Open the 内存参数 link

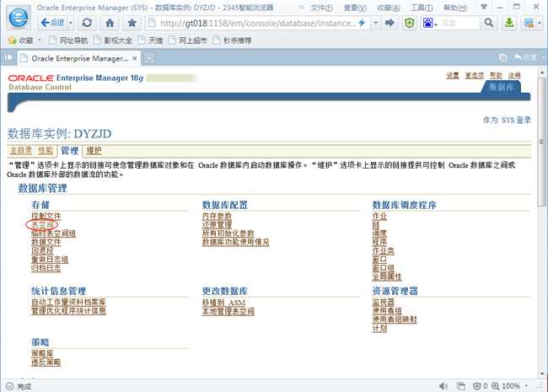217,217
